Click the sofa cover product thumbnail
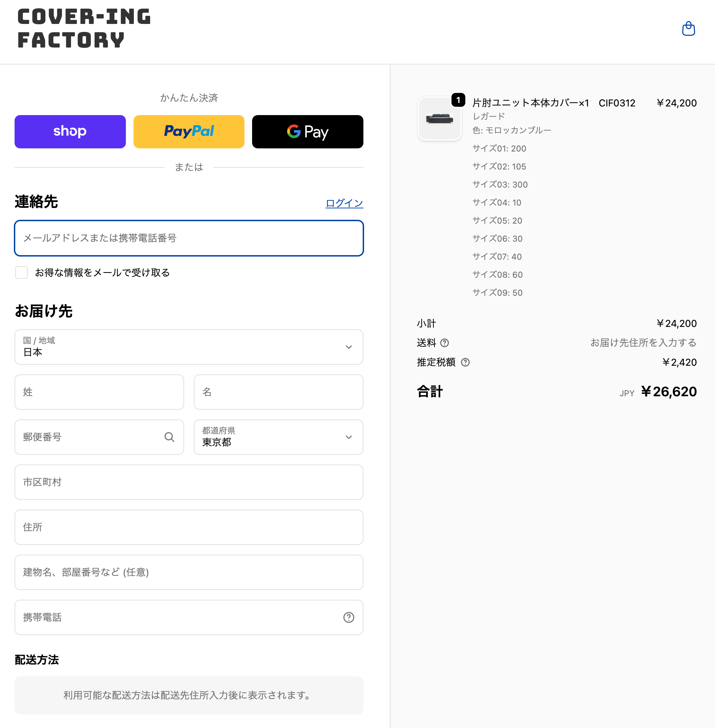The height and width of the screenshot is (728, 715). point(439,119)
